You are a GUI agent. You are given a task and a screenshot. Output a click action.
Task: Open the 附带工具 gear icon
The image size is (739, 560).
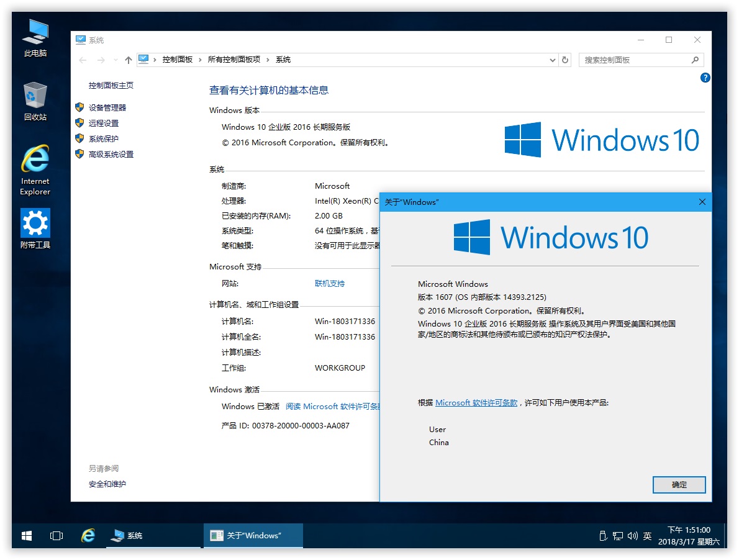[35, 228]
